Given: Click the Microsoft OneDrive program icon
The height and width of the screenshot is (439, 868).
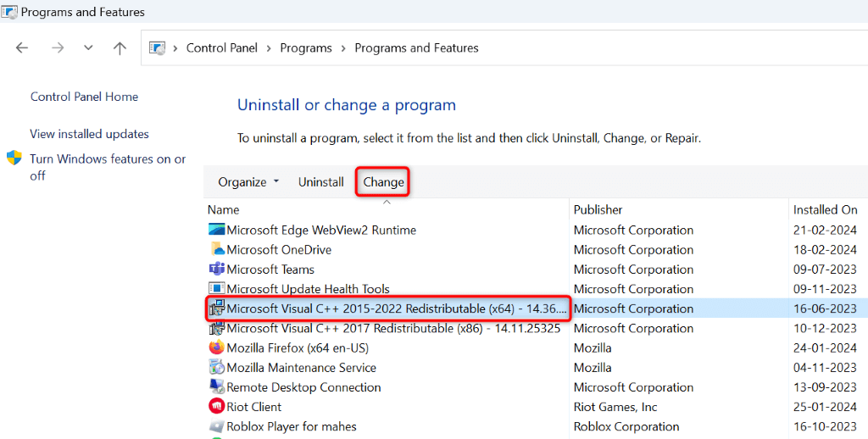Looking at the screenshot, I should [216, 250].
